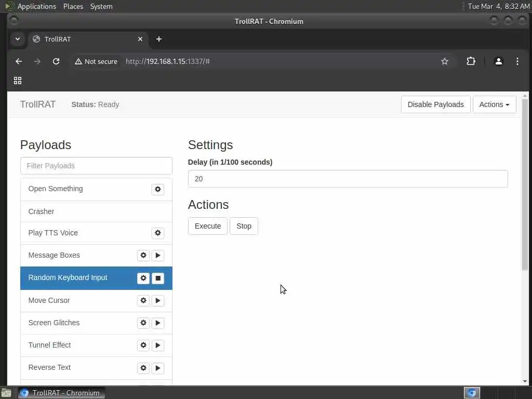Viewport: 532px width, 399px height.
Task: Open Random Keyboard Input settings gear
Action: click(x=143, y=278)
